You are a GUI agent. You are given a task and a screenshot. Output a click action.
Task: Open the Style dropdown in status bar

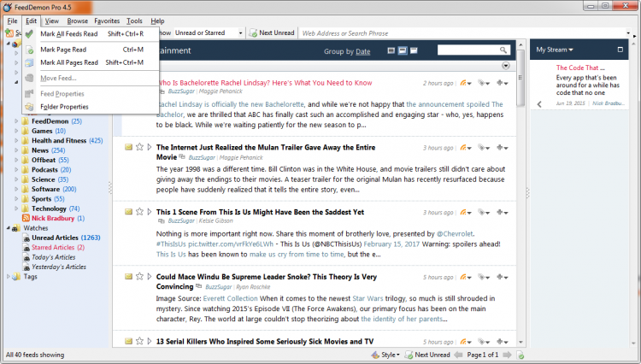tap(385, 355)
